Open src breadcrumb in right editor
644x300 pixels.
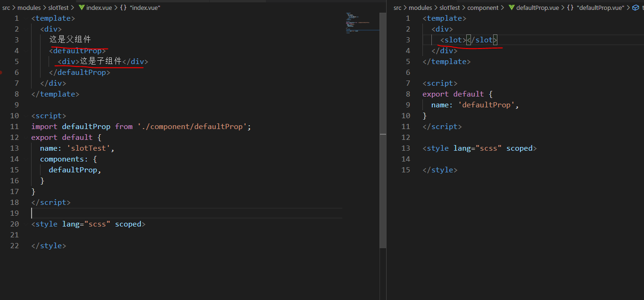tap(397, 8)
